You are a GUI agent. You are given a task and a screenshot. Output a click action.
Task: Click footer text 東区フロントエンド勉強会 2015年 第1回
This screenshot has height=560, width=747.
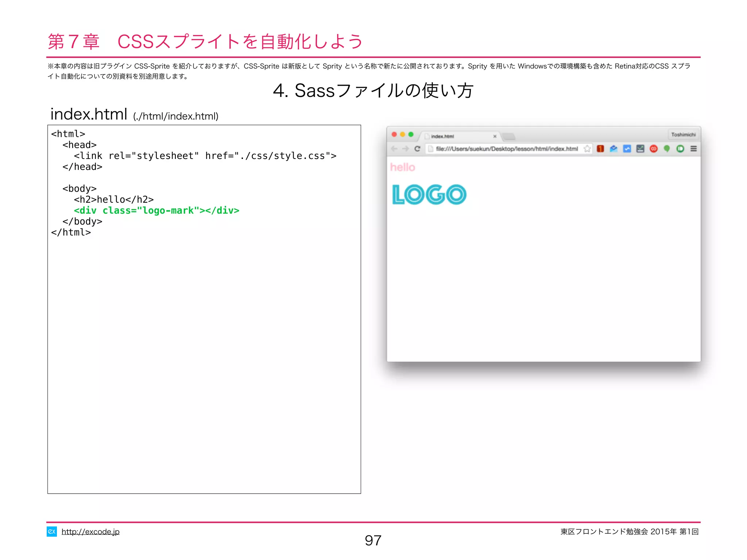630,532
